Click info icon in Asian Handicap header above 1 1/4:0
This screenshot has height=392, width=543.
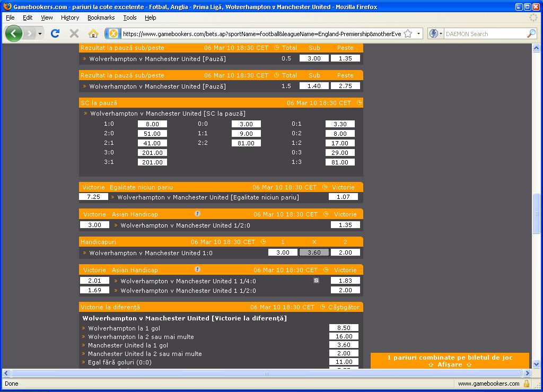pyautogui.click(x=197, y=269)
